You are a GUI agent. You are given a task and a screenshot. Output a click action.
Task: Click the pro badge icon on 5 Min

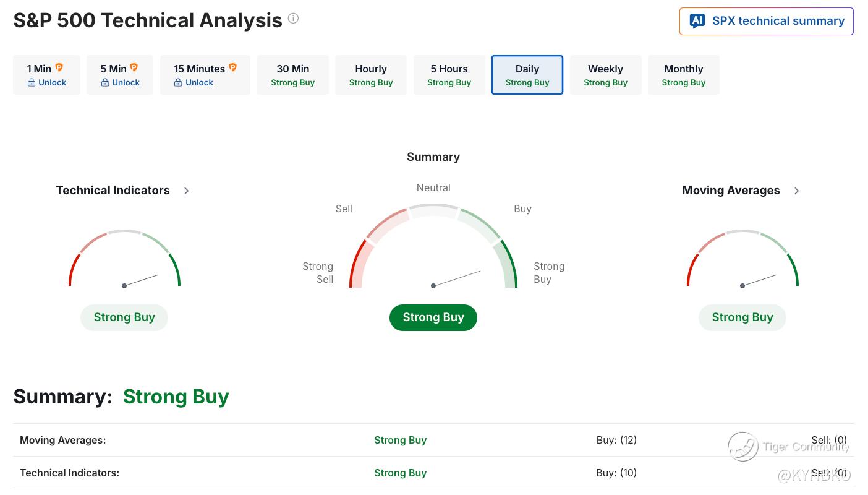click(x=134, y=67)
